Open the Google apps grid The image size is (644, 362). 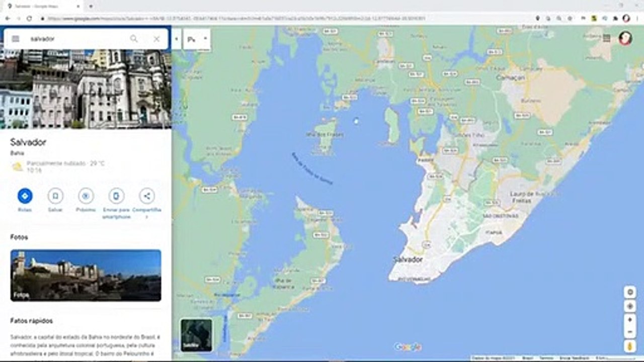pyautogui.click(x=607, y=38)
